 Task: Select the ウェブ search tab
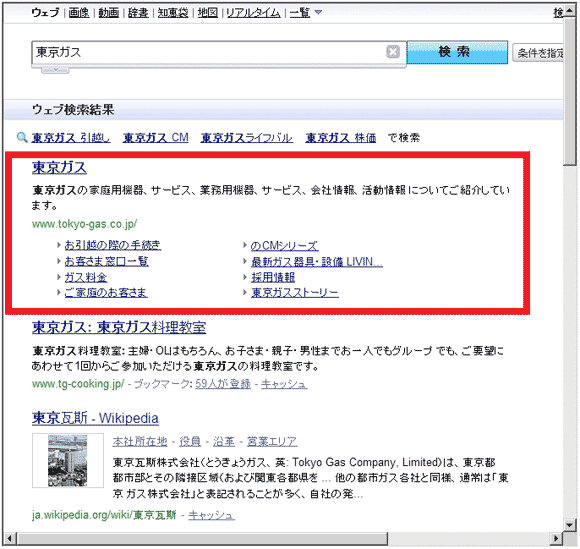[45, 13]
